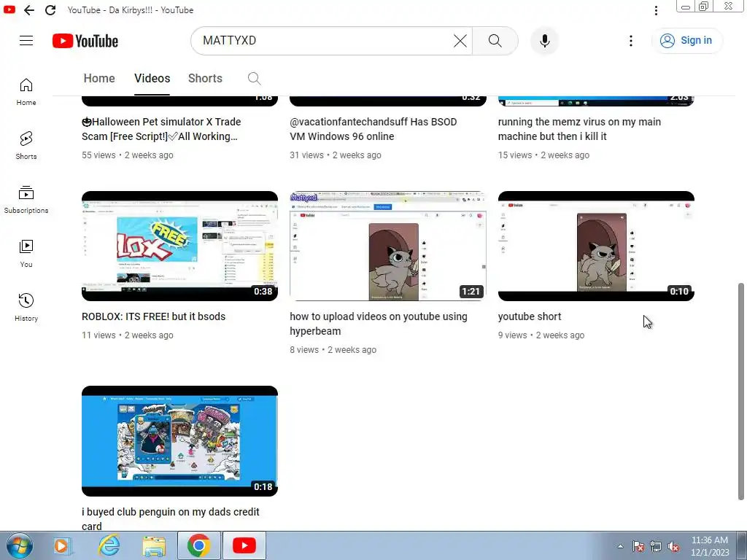747x560 pixels.
Task: Play the youtube short video thumbnail
Action: [596, 246]
